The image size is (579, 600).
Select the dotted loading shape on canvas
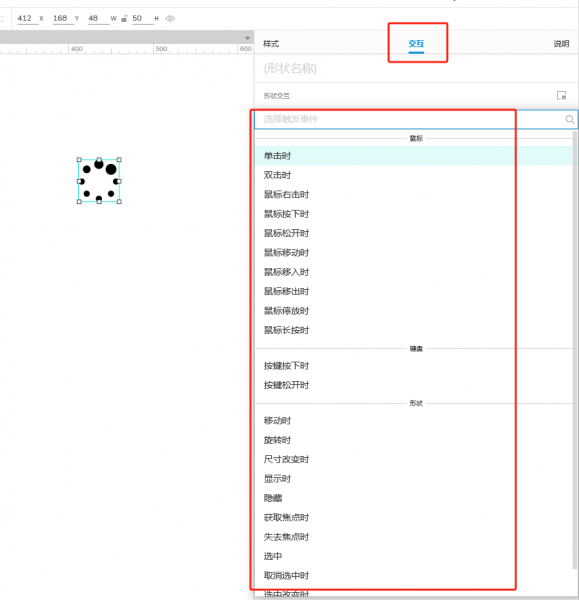pyautogui.click(x=99, y=181)
